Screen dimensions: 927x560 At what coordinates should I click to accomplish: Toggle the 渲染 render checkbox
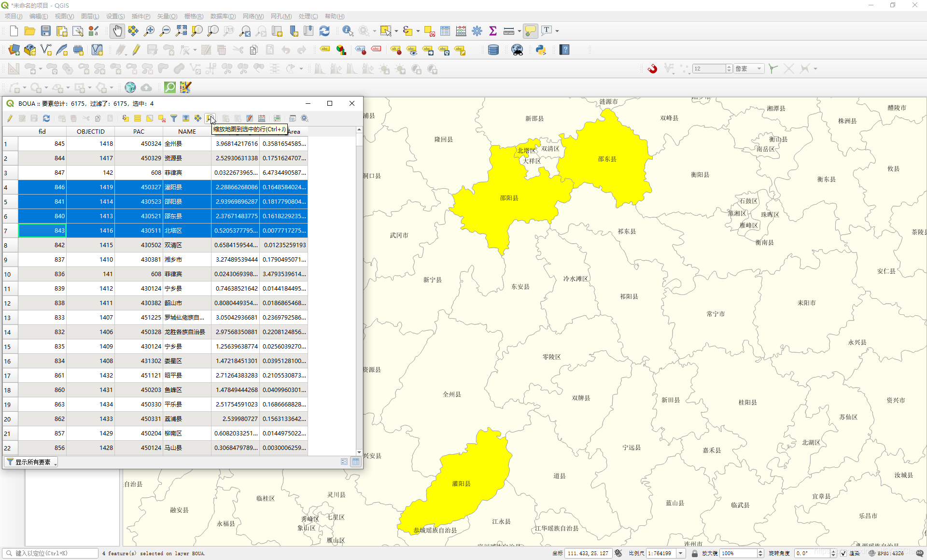click(x=843, y=553)
